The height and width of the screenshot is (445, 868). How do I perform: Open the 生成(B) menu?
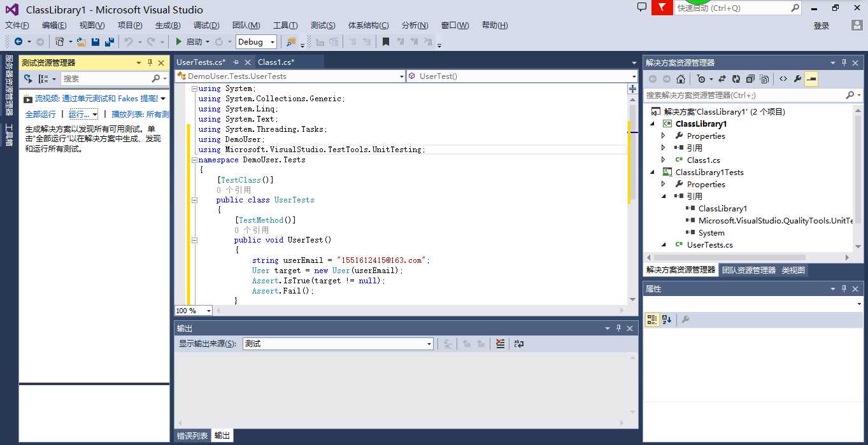tap(168, 25)
